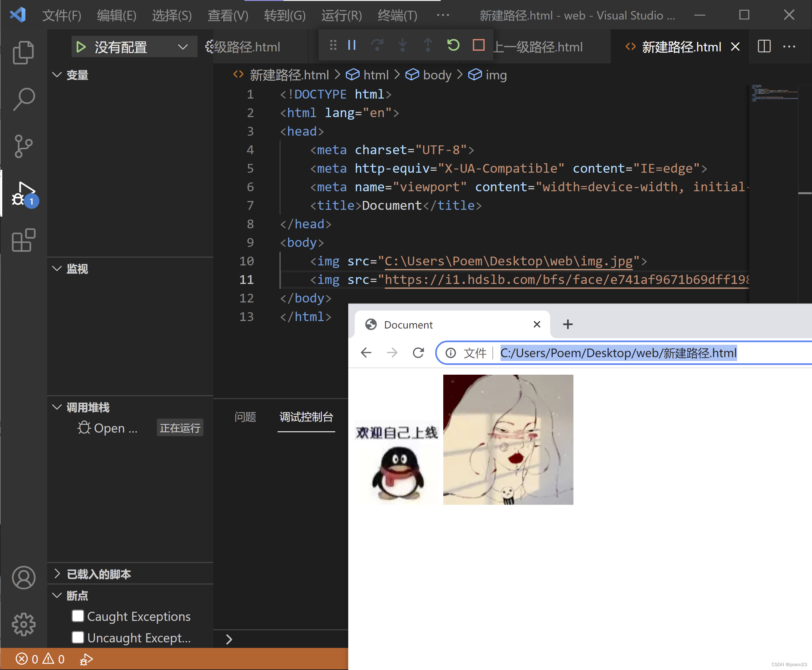Viewport: 812px width, 670px height.
Task: Restart the debug session
Action: [x=453, y=46]
